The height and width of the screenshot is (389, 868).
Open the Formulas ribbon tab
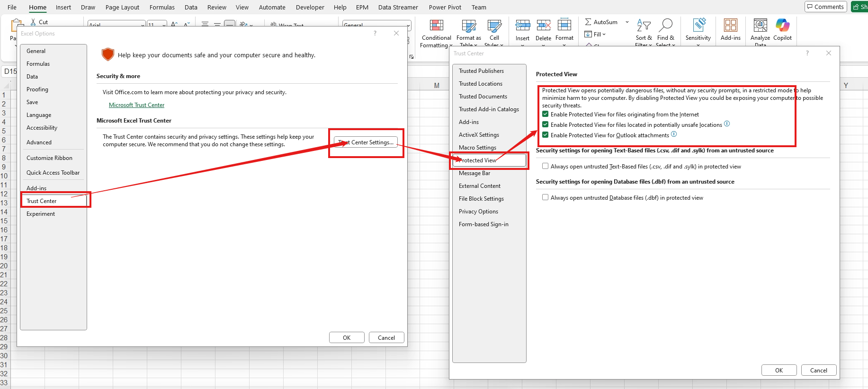(162, 7)
